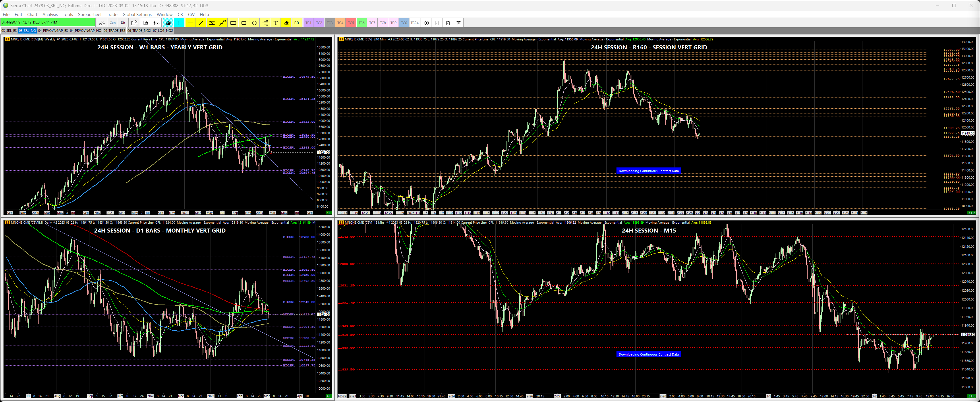Expand the Analysis menu

pos(50,14)
